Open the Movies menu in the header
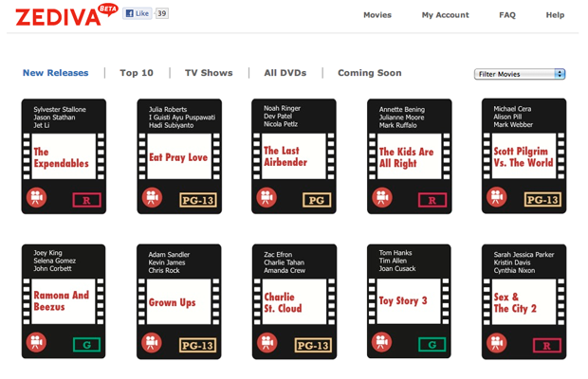This screenshot has height=379, width=588. pyautogui.click(x=377, y=15)
